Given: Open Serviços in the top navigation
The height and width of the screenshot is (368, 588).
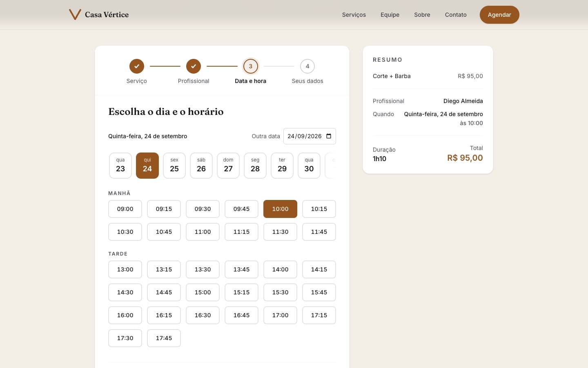Looking at the screenshot, I should (354, 15).
